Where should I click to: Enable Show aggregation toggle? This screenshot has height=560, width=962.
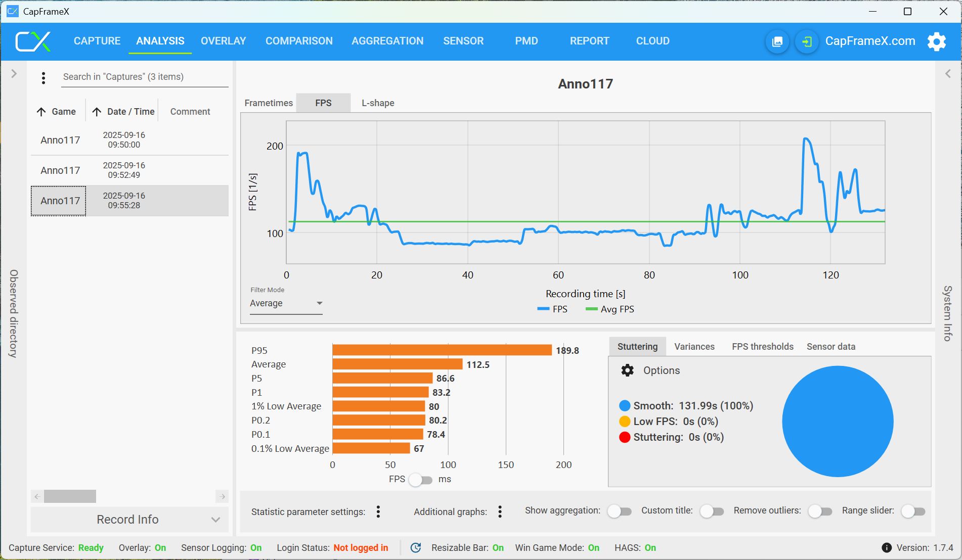click(619, 511)
